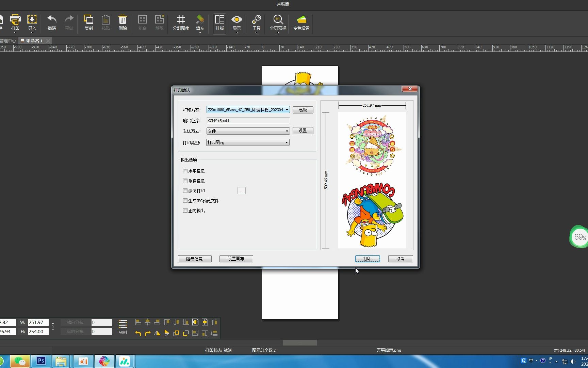Click the 工具 wrench icon
The height and width of the screenshot is (368, 588).
coord(257,19)
